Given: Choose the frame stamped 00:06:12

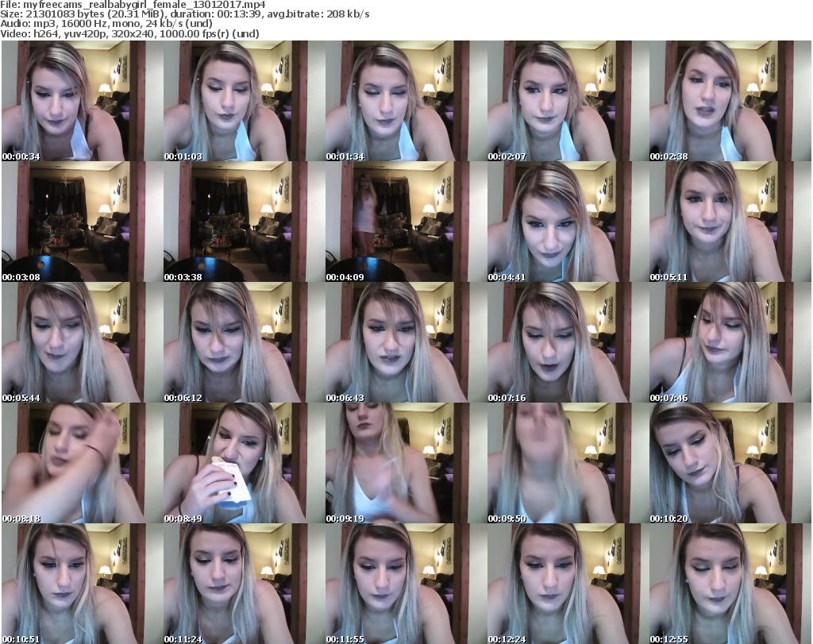Looking at the screenshot, I should coord(244,342).
